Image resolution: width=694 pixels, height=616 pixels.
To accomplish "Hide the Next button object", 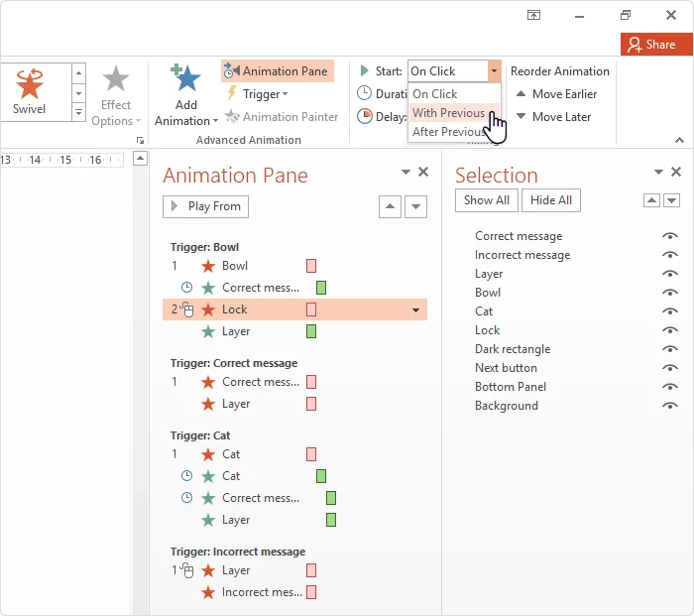I will pos(670,368).
